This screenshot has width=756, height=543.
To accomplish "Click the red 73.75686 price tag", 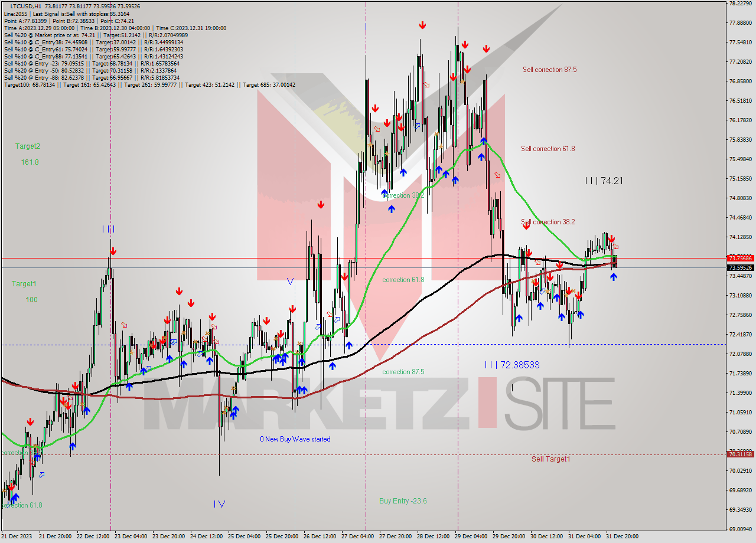I will tap(740, 259).
